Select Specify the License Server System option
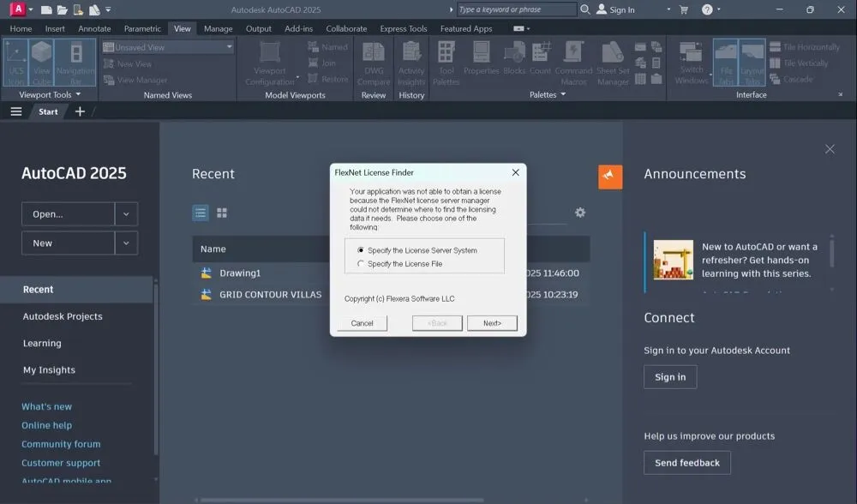The width and height of the screenshot is (857, 504). (x=417, y=250)
